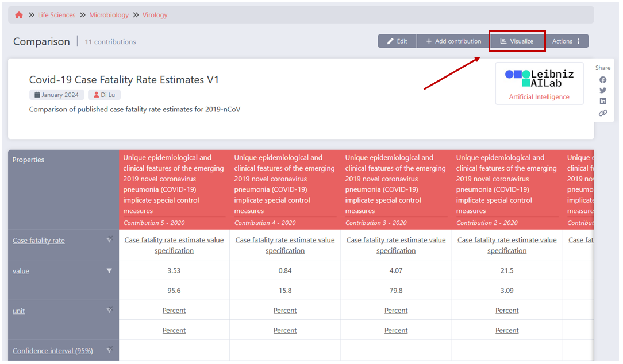
Task: Click the Edit button
Action: pyautogui.click(x=397, y=41)
